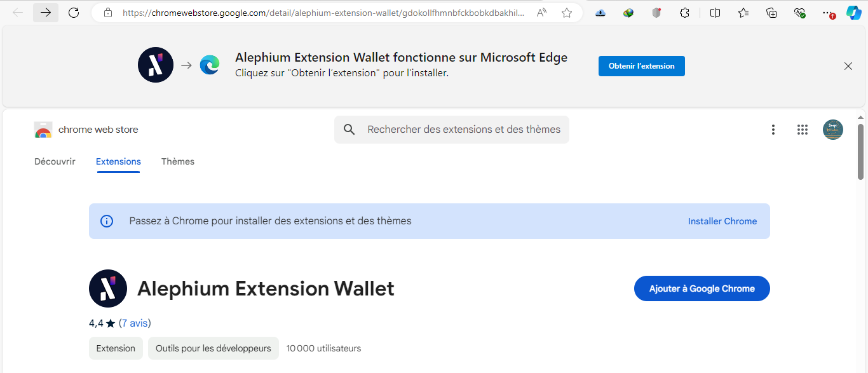Screen dimensions: 868x373
Task: View site info via the lock icon
Action: point(108,13)
